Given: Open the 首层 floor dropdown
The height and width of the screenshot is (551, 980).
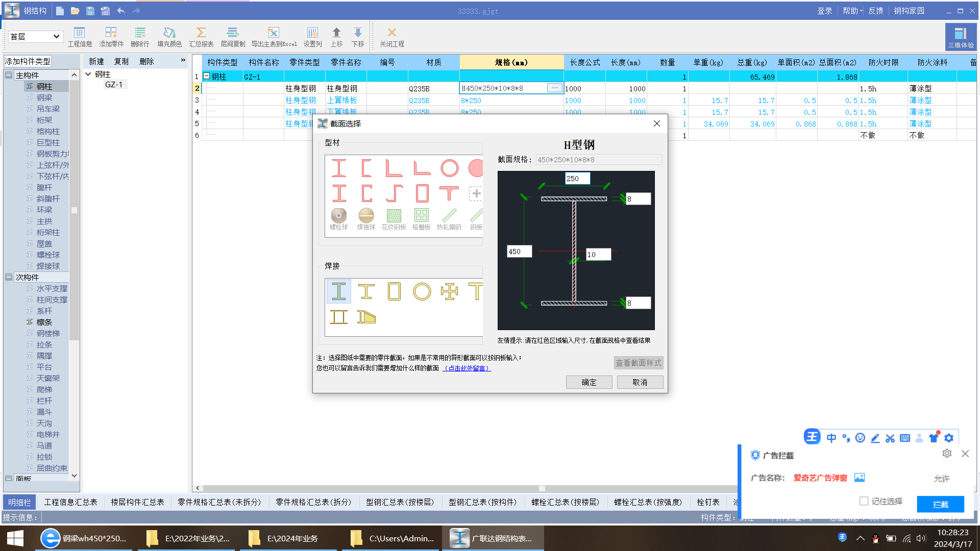Looking at the screenshot, I should (x=35, y=37).
